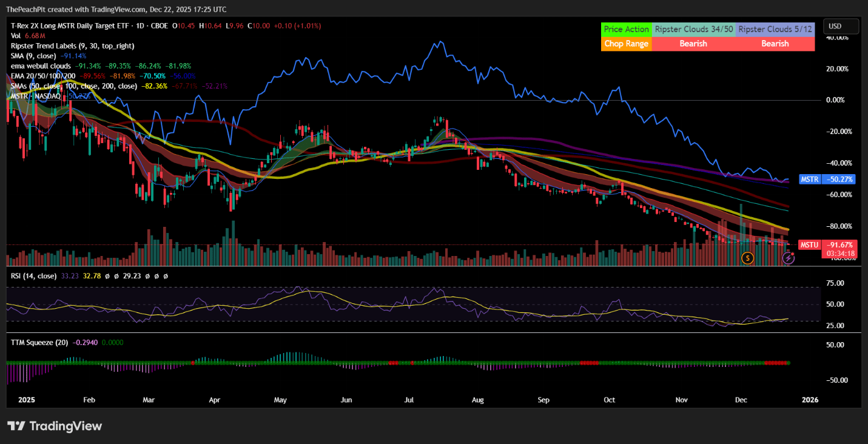Click the orange Chop Range label
This screenshot has height=444, width=868.
(627, 44)
